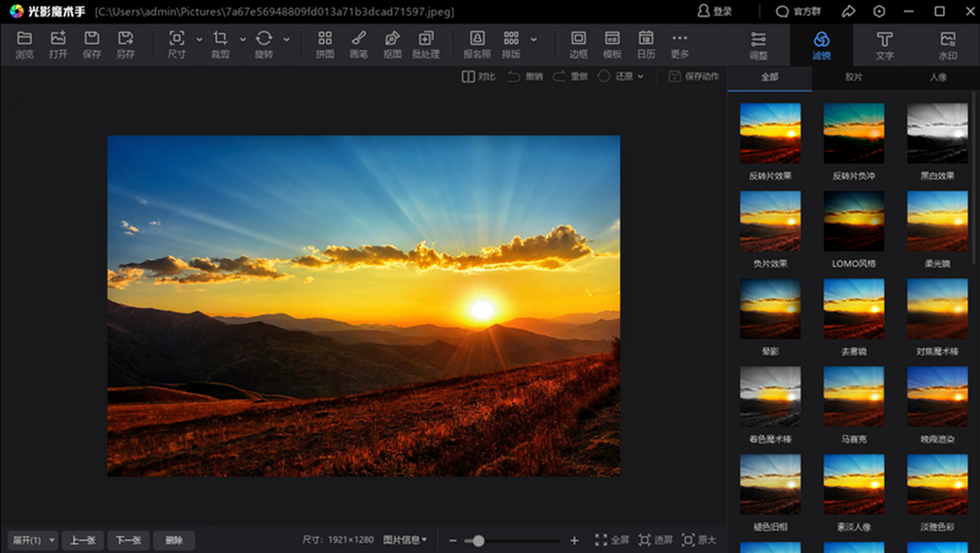Click the 撤销 undo icon

tap(525, 76)
